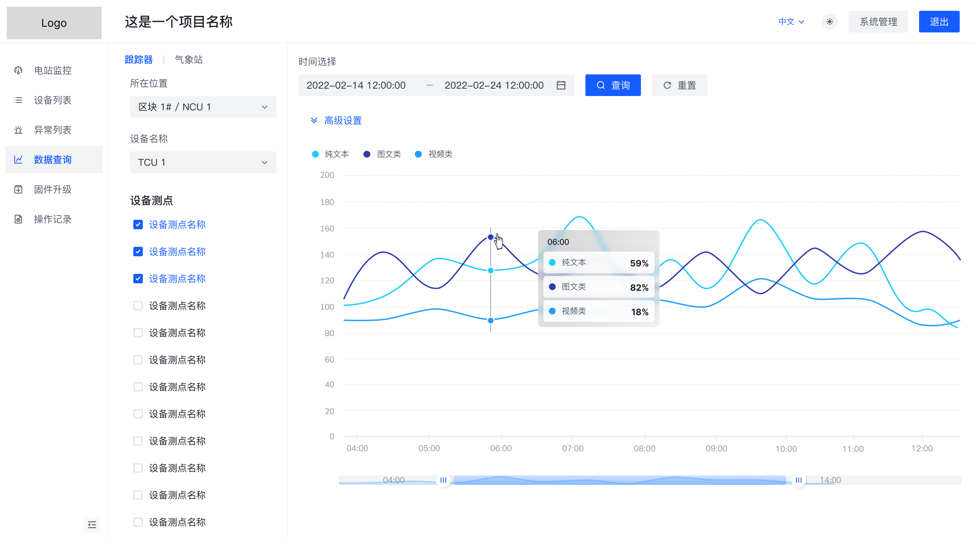Uncheck the third 设备测点名称 checkbox
This screenshot has height=541, width=980.
click(x=138, y=279)
